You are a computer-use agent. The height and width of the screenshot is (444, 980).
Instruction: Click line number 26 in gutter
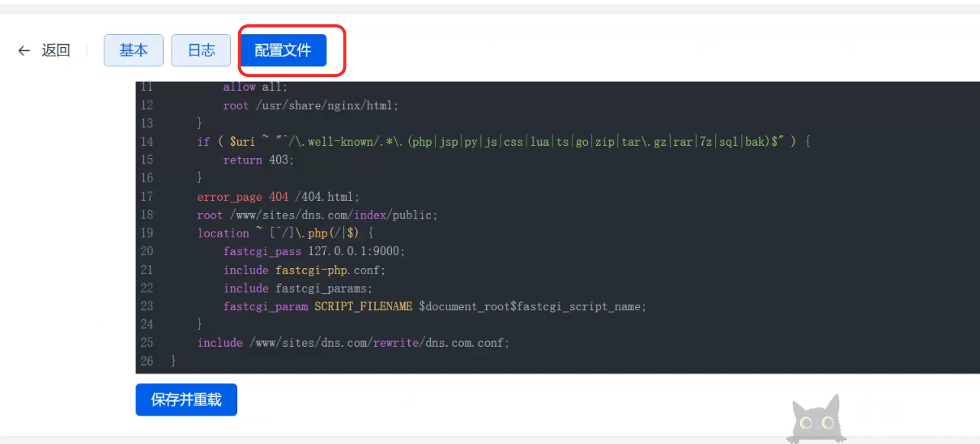pyautogui.click(x=147, y=361)
